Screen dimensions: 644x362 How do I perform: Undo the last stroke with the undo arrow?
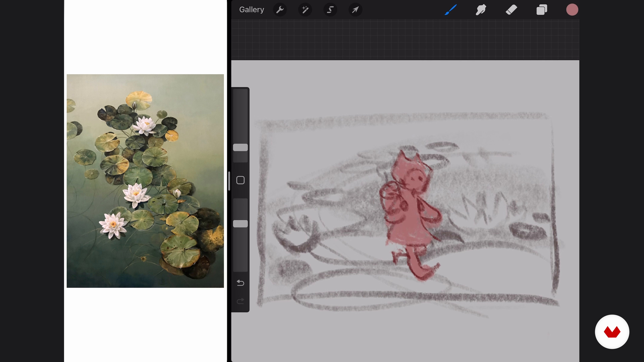click(x=240, y=283)
